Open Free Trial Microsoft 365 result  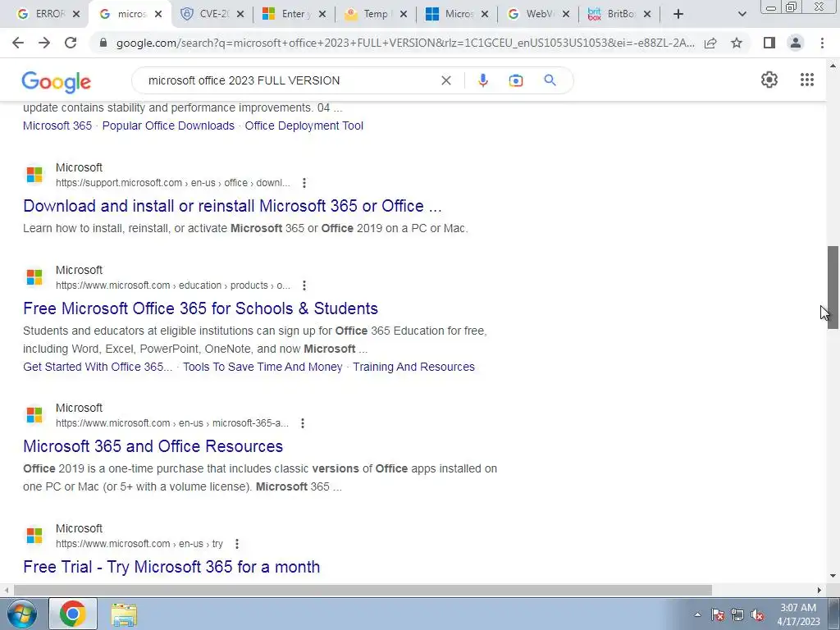point(171,567)
